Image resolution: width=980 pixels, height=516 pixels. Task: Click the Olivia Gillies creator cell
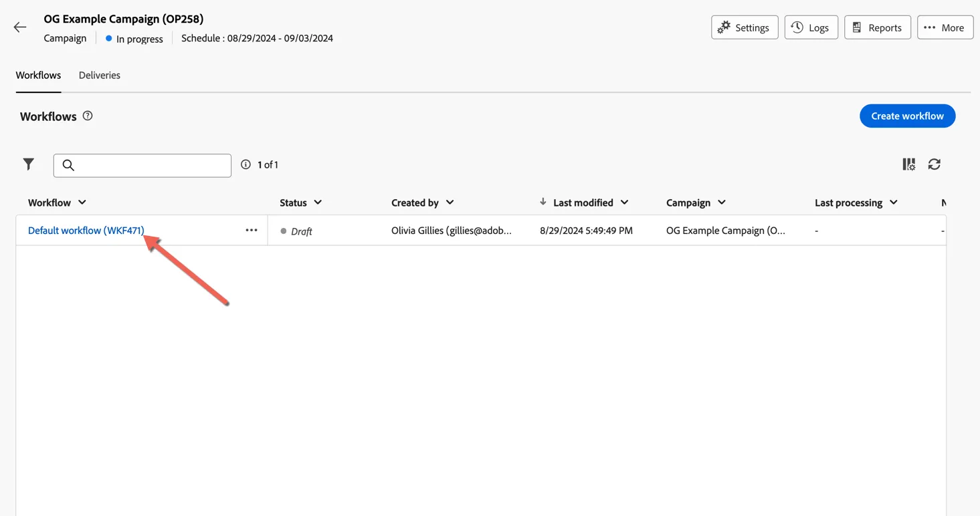click(x=452, y=231)
